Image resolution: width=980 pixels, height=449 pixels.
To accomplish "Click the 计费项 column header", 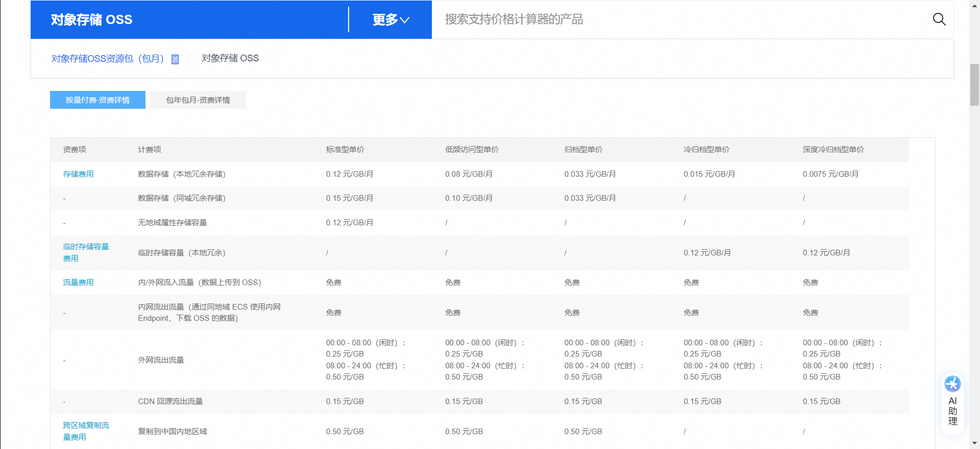I will point(150,150).
